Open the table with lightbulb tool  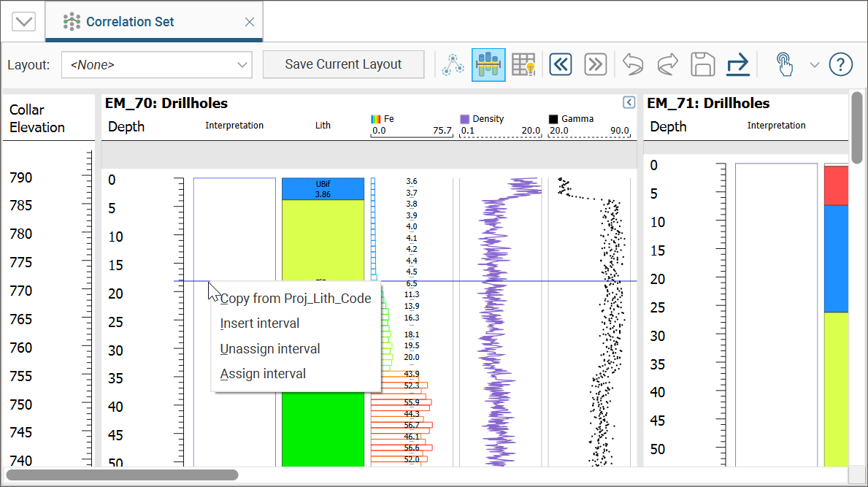[523, 65]
